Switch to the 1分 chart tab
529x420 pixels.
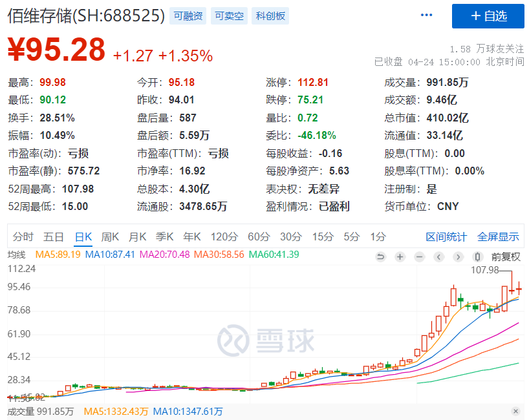[378, 237]
